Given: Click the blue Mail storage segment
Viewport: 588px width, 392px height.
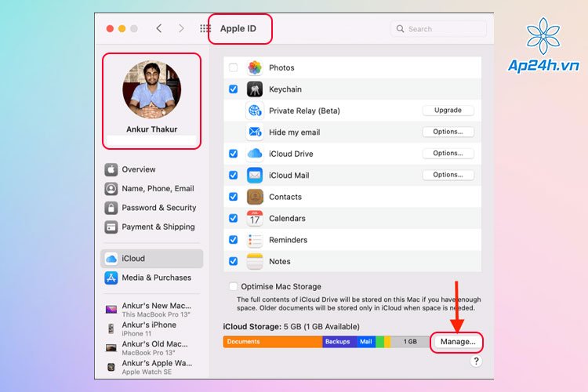Looking at the screenshot, I should [366, 342].
